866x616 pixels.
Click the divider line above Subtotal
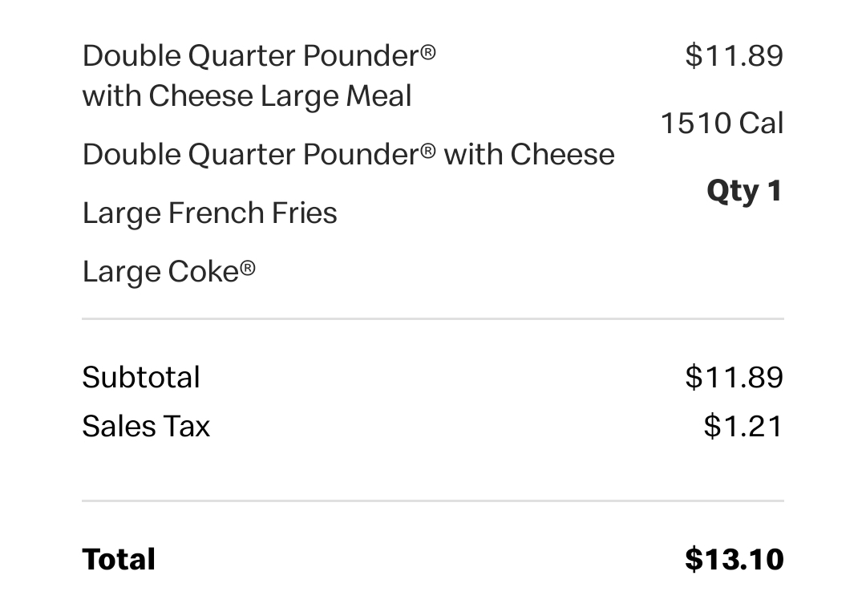click(433, 318)
